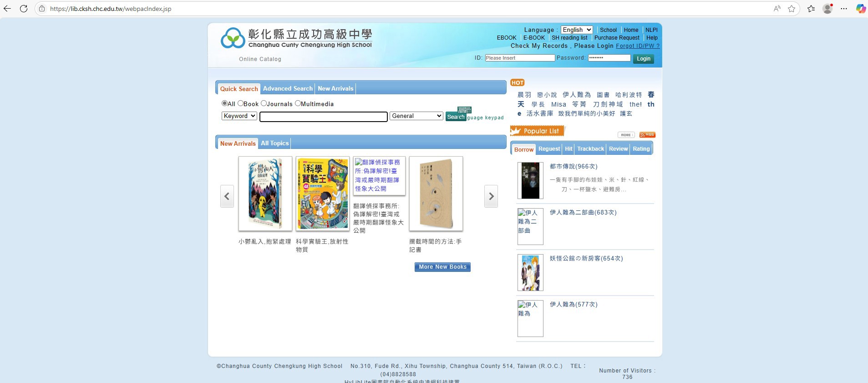Expand the General search type dropdown

pos(416,116)
